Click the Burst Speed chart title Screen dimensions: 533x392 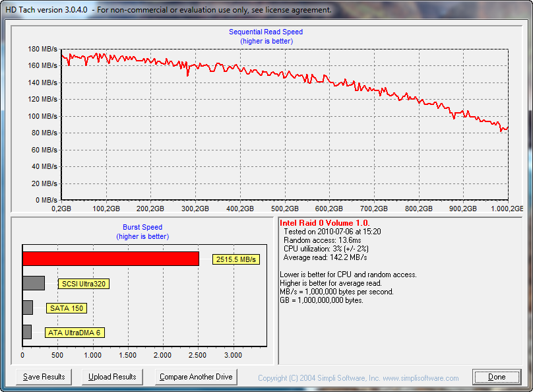pyautogui.click(x=142, y=227)
